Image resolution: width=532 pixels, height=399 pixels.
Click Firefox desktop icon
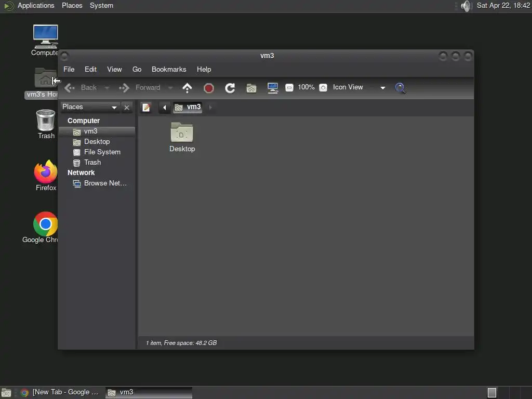[x=46, y=176]
